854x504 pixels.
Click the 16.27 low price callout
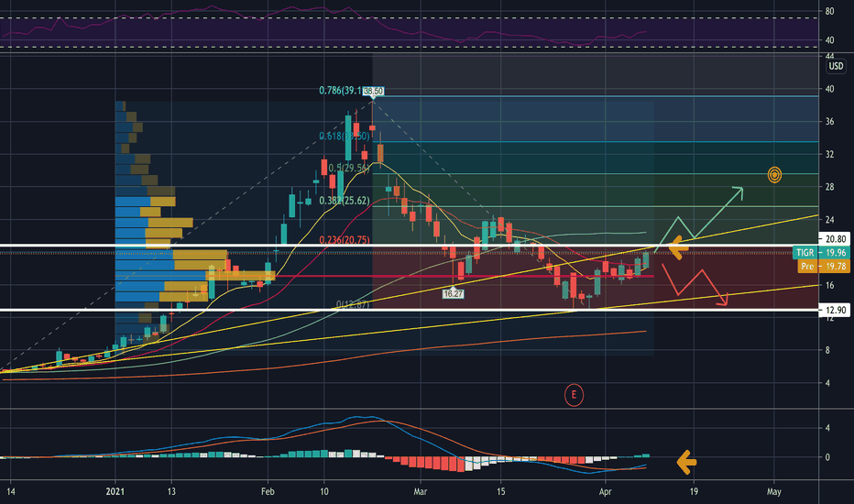[x=454, y=293]
